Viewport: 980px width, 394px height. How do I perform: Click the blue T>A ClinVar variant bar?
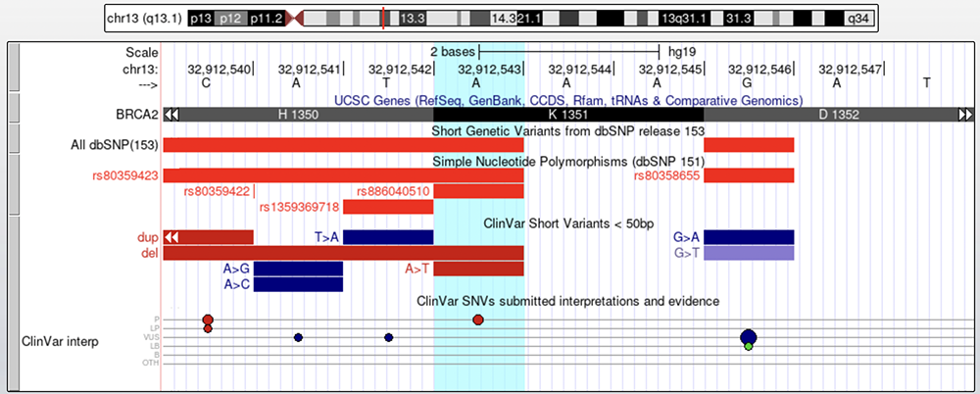point(388,236)
